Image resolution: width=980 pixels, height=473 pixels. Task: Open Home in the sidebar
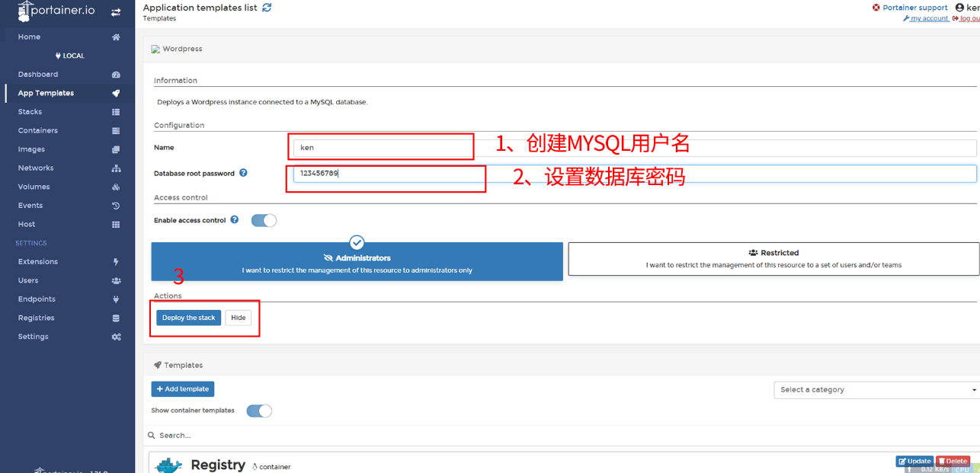(x=30, y=37)
